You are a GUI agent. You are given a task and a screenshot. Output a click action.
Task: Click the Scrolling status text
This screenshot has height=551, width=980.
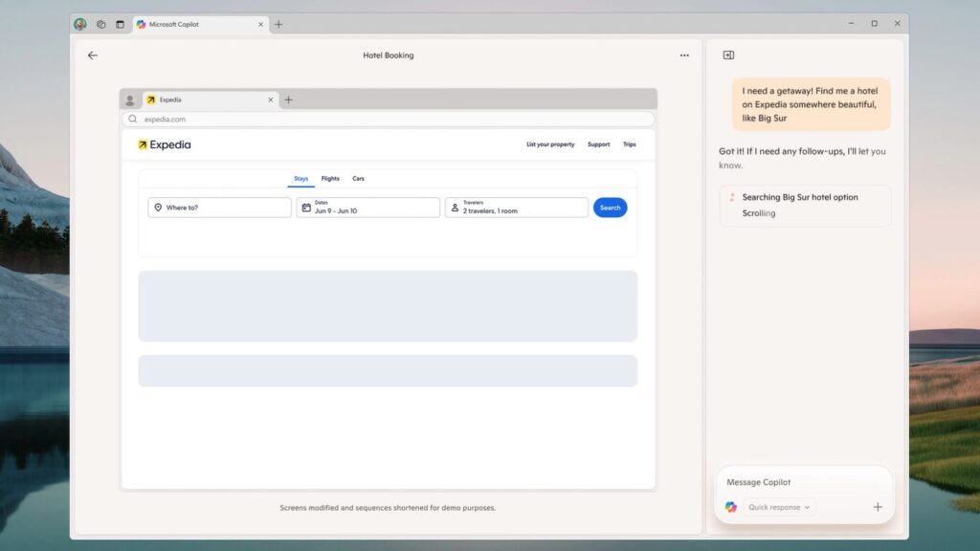tap(759, 213)
